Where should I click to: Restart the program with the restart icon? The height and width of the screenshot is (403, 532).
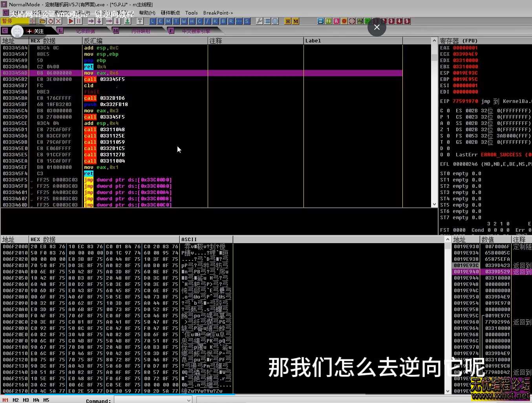tap(50, 21)
